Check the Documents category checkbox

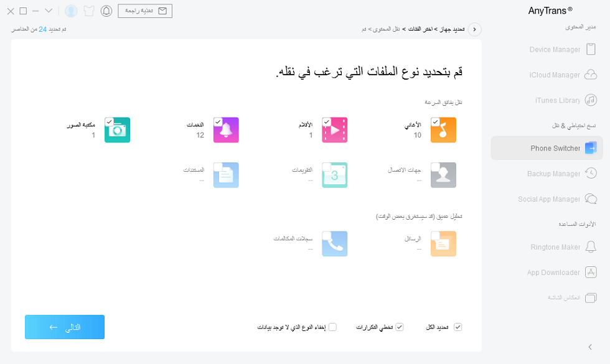(x=218, y=167)
